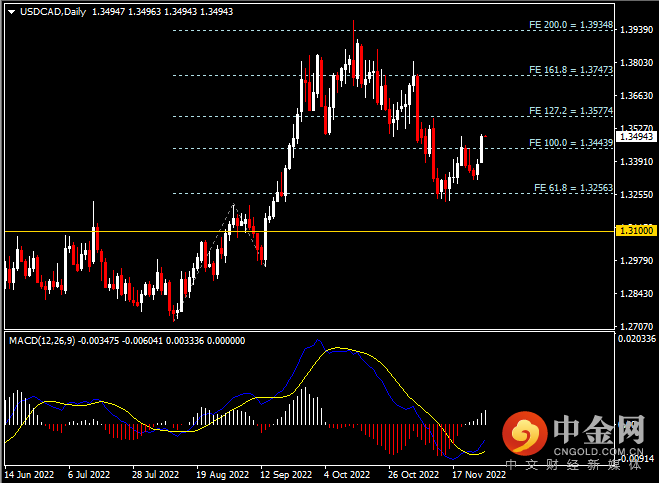Image resolution: width=659 pixels, height=483 pixels.
Task: Click the 17 Nov 2022 date label
Action: click(476, 475)
